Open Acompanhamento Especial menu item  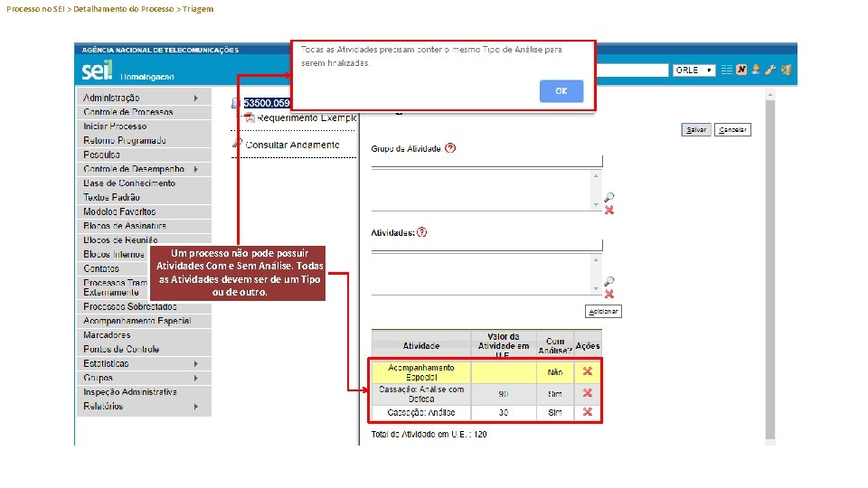coord(144,321)
